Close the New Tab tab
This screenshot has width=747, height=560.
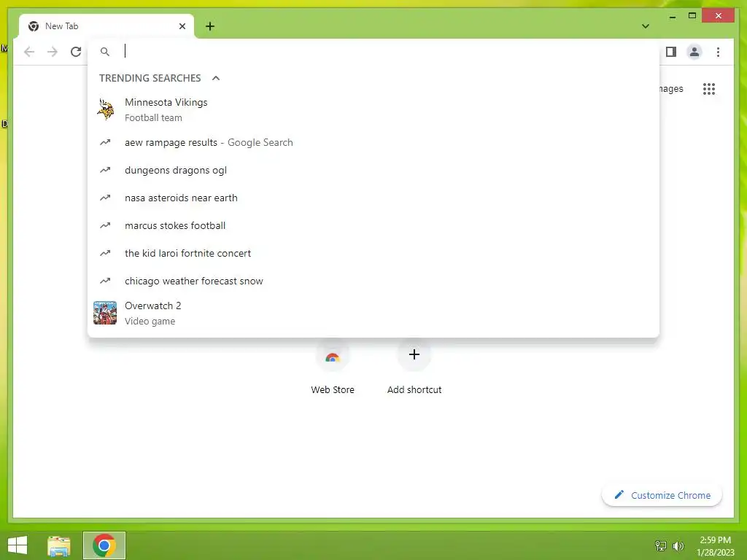coord(182,26)
